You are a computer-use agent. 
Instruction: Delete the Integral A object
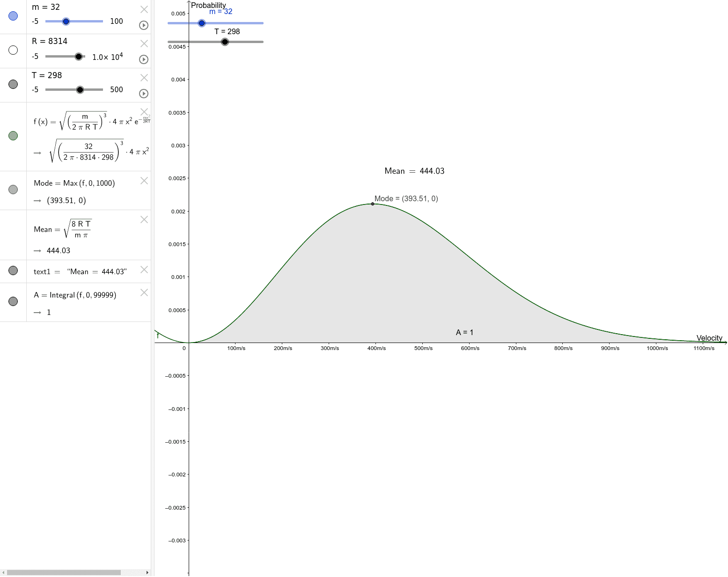pyautogui.click(x=144, y=292)
